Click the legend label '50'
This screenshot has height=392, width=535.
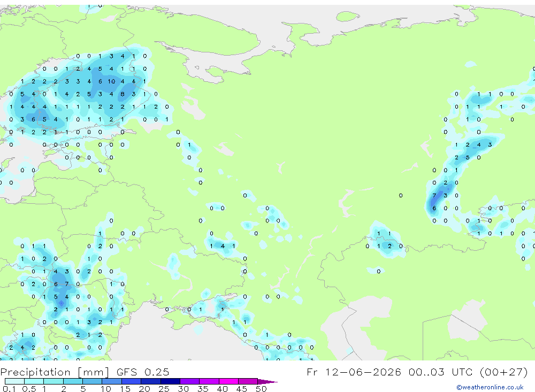click(x=261, y=389)
